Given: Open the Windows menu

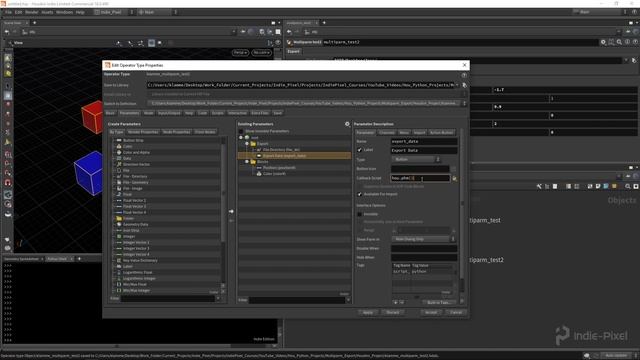Looking at the screenshot, I should (x=64, y=12).
